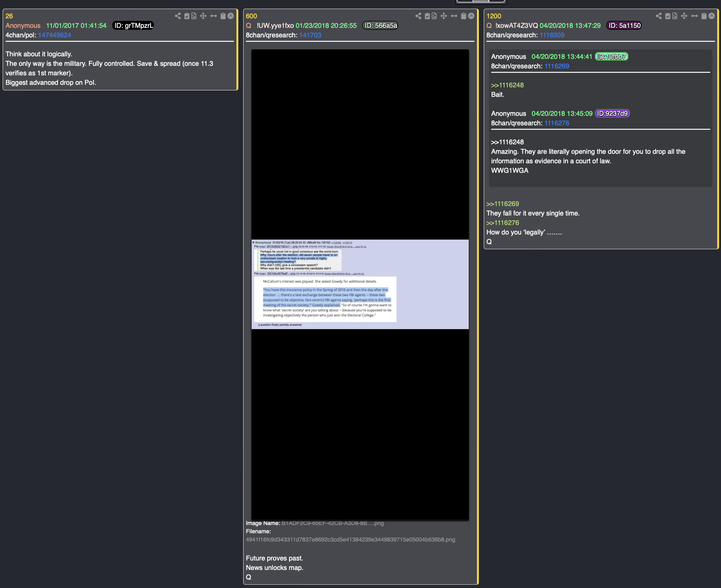Click the timestamp 01/23/2018 20:26:55
The width and height of the screenshot is (721, 588).
click(x=326, y=26)
